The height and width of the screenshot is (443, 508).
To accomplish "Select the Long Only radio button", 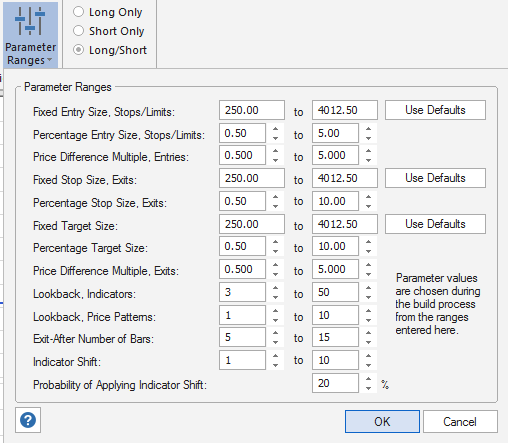I will coord(78,12).
